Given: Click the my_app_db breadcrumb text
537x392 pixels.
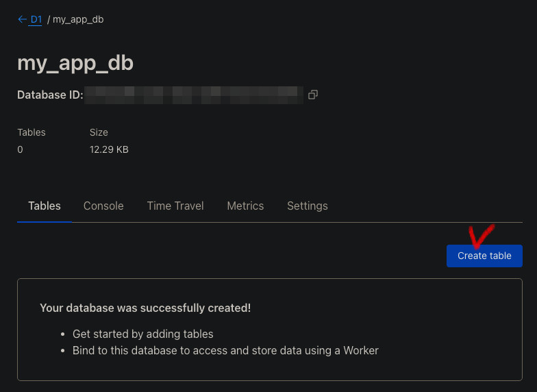Looking at the screenshot, I should coord(78,19).
